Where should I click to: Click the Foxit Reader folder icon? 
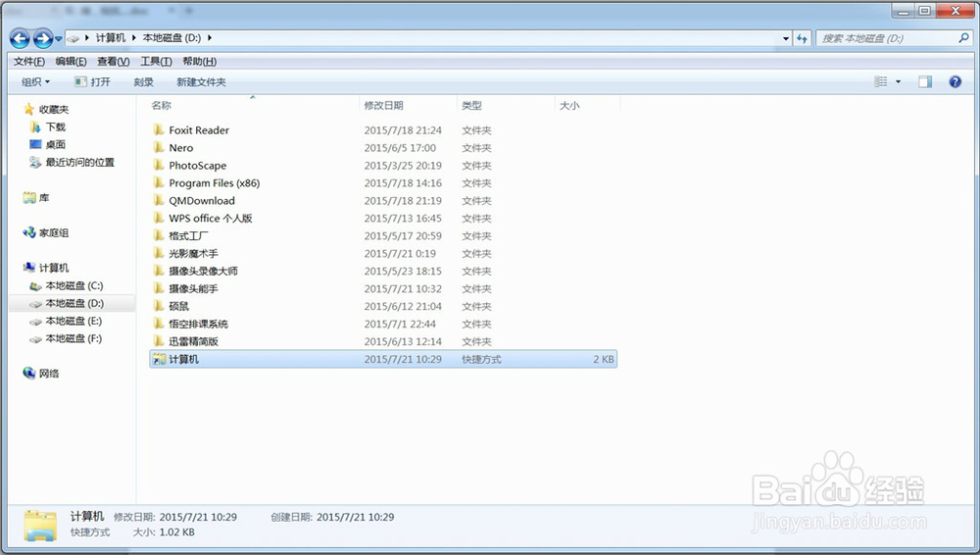(x=159, y=129)
